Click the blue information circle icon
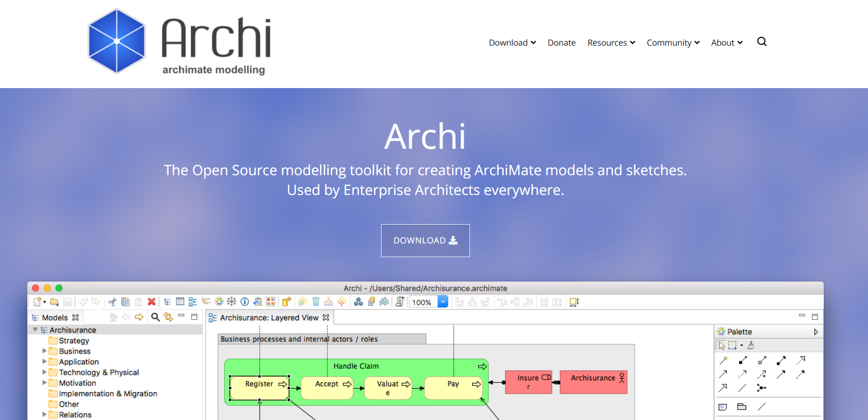The width and height of the screenshot is (868, 420). point(245,302)
